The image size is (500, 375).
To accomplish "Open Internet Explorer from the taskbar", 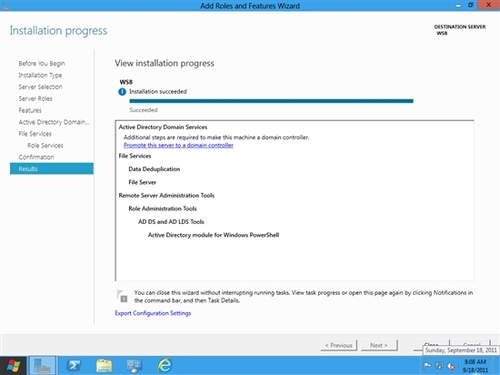I will (165, 366).
